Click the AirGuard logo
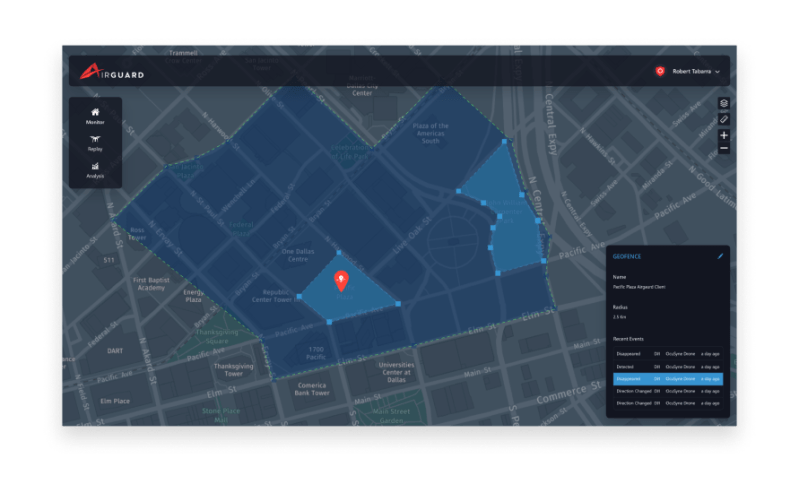Screen dimensions: 799x493 coord(112,71)
